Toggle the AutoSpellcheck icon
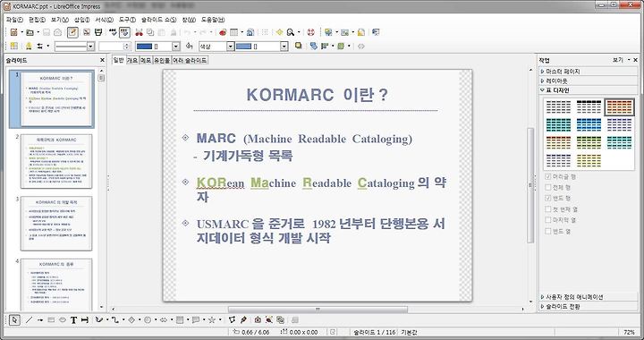Screen dimensions: 644x340 pos(125,32)
